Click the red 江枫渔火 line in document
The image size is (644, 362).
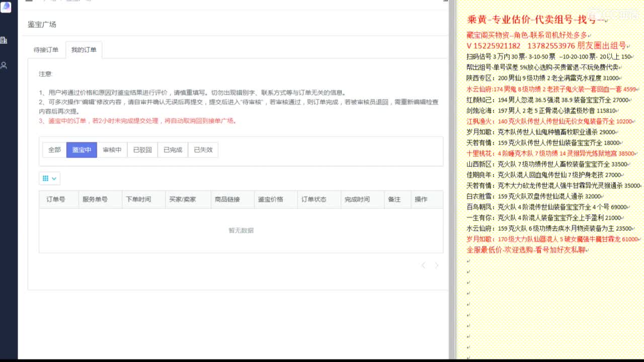point(549,121)
